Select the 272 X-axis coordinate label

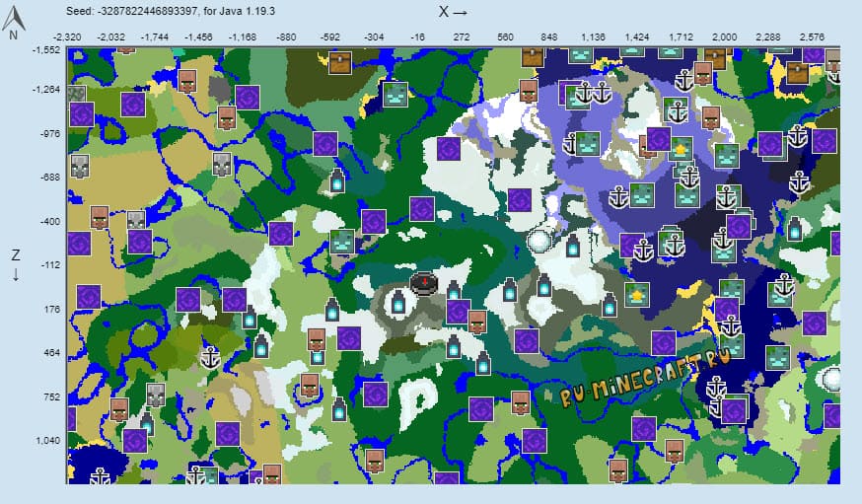462,37
